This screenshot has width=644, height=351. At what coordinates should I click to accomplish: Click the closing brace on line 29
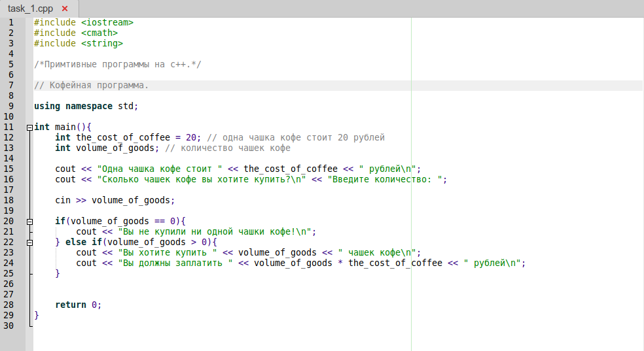pos(37,315)
